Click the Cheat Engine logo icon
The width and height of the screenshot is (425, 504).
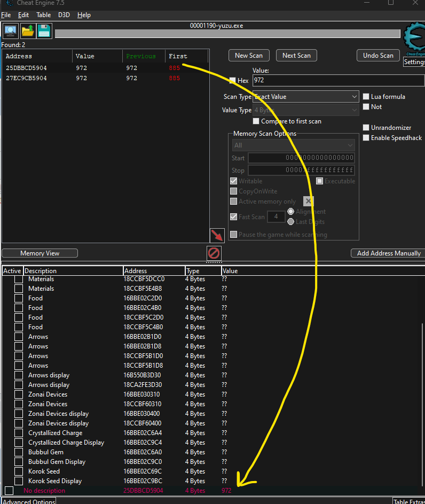pos(414,38)
